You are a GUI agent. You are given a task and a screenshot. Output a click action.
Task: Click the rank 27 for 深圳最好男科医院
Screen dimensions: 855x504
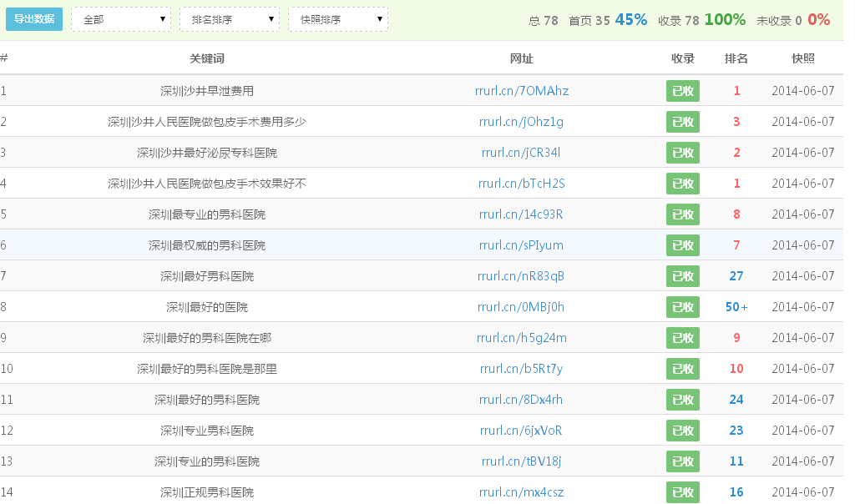pyautogui.click(x=736, y=275)
